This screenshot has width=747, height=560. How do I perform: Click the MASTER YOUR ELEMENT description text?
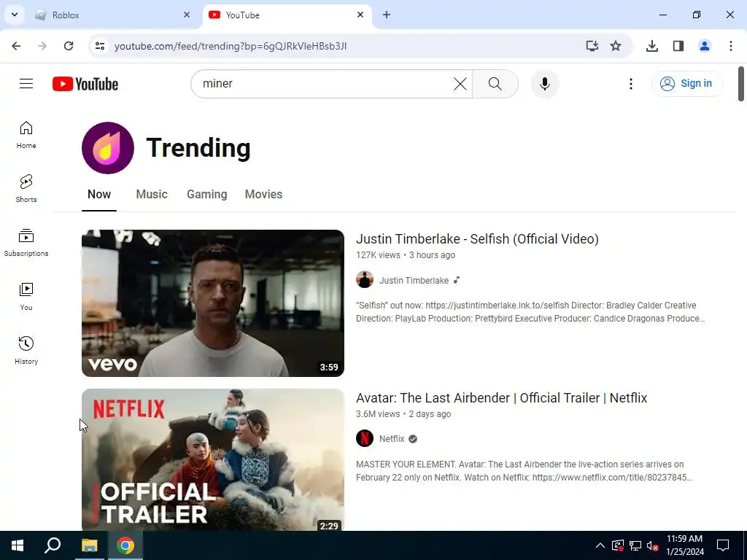coord(524,470)
